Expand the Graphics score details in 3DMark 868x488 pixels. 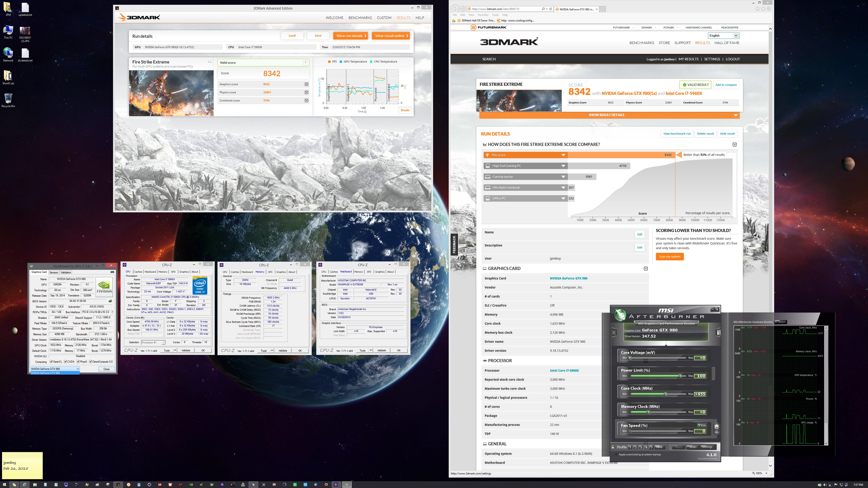306,84
